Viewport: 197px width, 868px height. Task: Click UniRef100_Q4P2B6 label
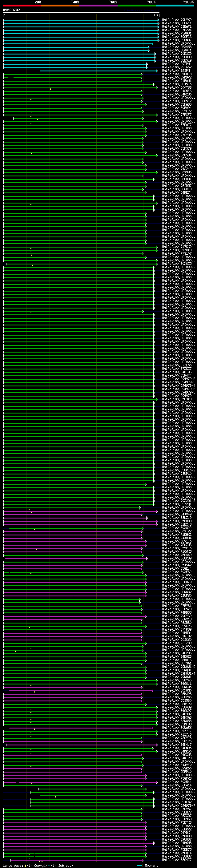pyautogui.click(x=177, y=94)
